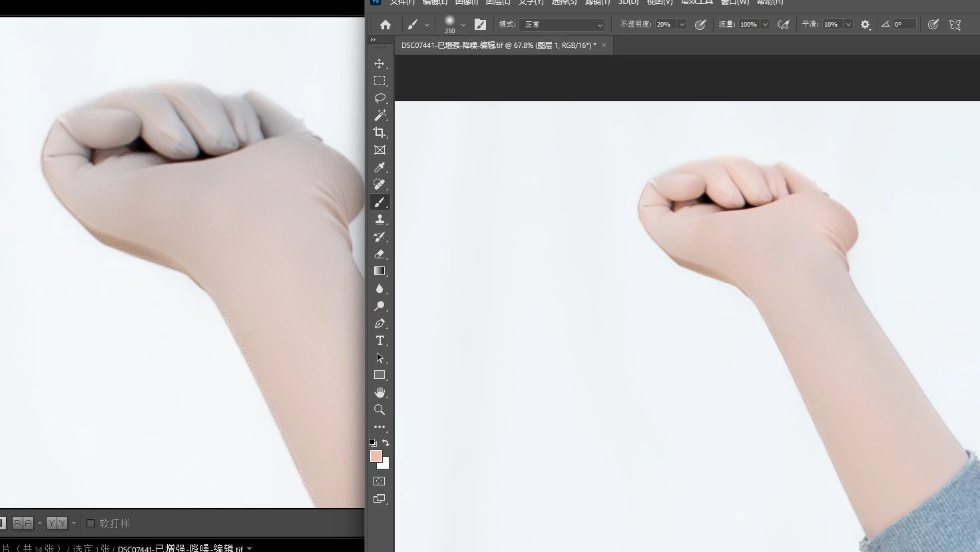The image size is (980, 552).
Task: Enable the 软打样 soft proofing checkbox
Action: [x=91, y=523]
